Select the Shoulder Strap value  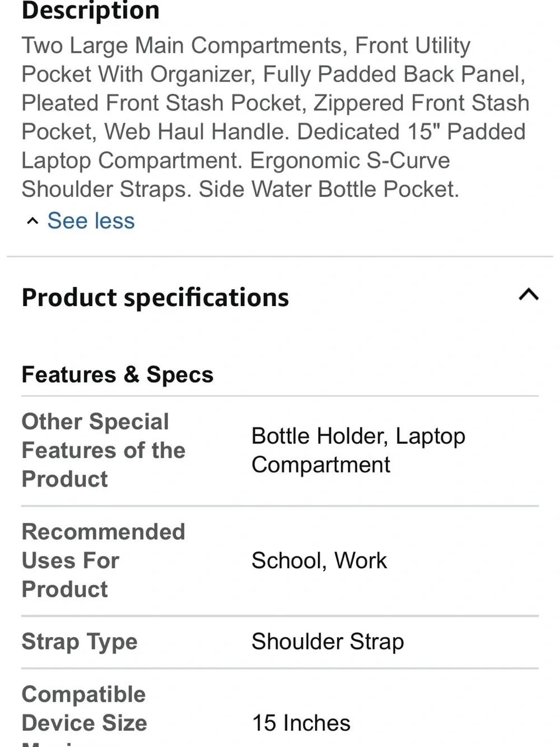click(x=328, y=642)
